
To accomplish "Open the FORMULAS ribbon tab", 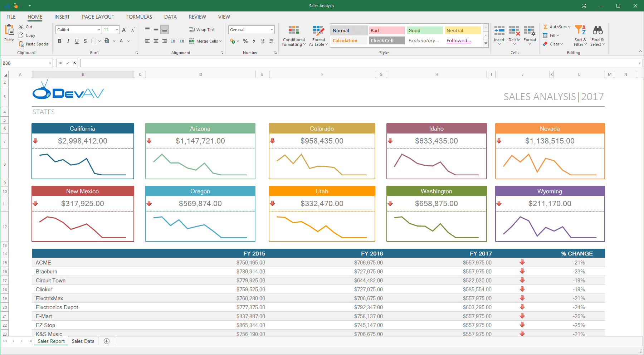I will [139, 17].
